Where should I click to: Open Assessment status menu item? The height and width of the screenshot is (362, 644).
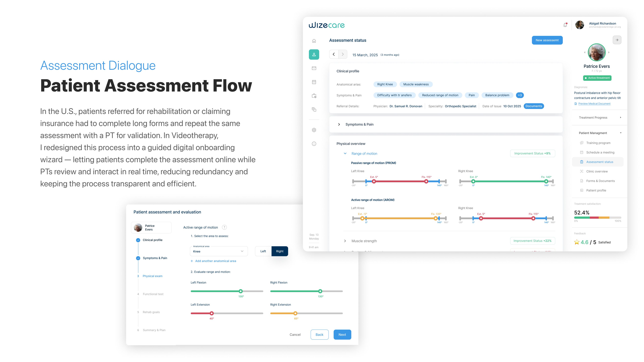coord(598,162)
